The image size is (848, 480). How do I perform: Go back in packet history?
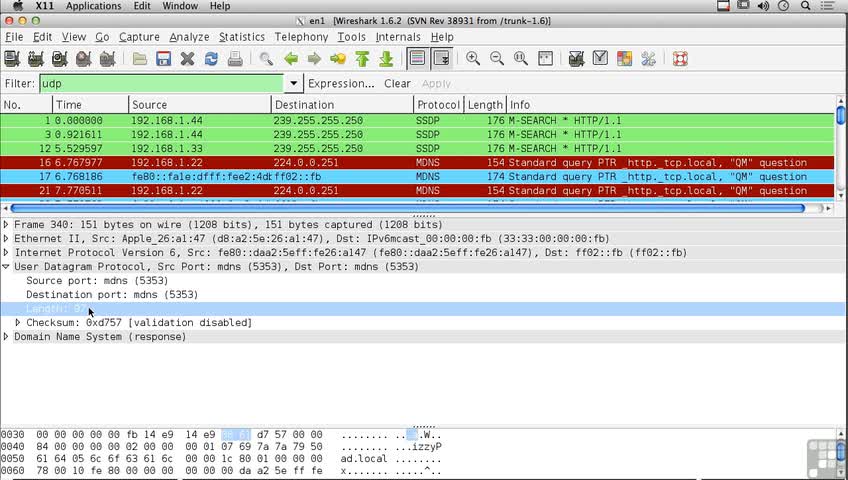click(291, 58)
